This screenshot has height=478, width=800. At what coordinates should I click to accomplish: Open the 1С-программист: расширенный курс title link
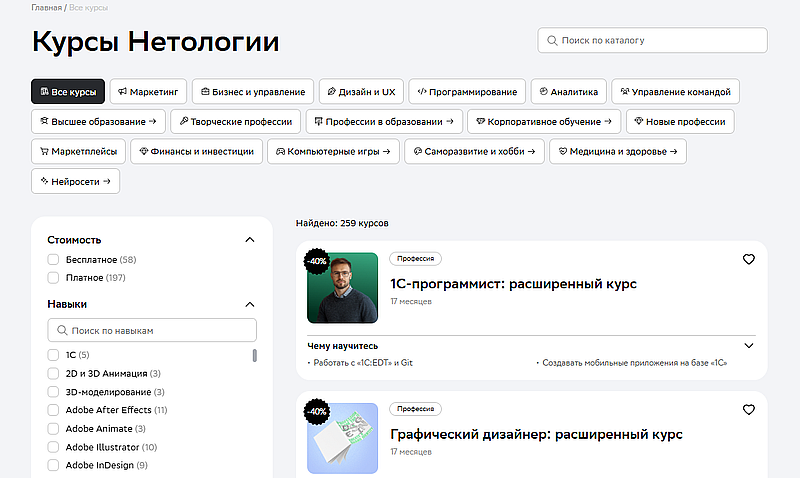pyautogui.click(x=513, y=284)
